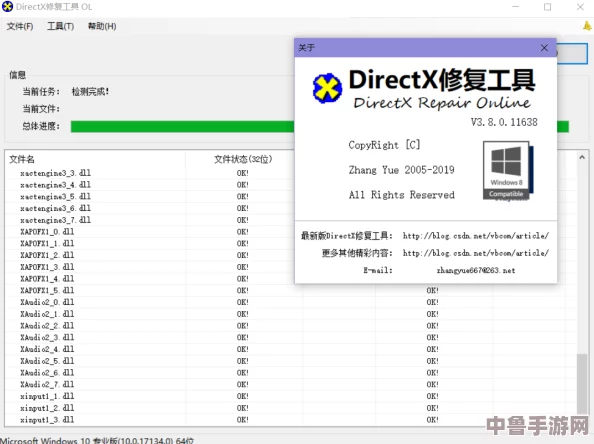Open the 更多其他精彩内容 blog link
The height and width of the screenshot is (444, 594).
pyautogui.click(x=475, y=253)
